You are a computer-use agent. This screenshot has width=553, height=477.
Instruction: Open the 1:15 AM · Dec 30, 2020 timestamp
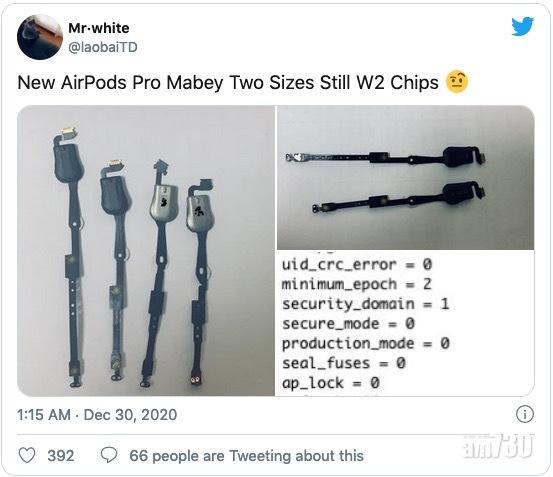pos(97,415)
